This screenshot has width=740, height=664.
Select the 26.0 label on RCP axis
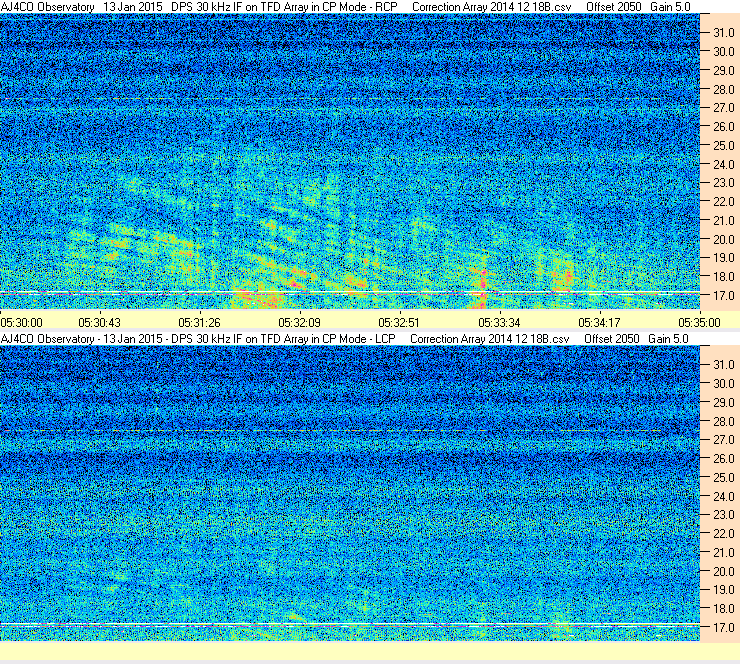click(724, 126)
